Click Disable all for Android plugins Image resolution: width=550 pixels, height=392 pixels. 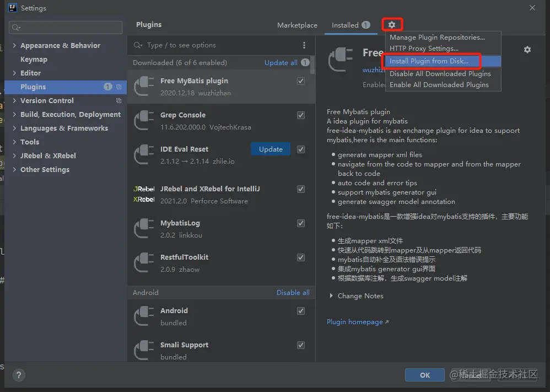tap(293, 293)
